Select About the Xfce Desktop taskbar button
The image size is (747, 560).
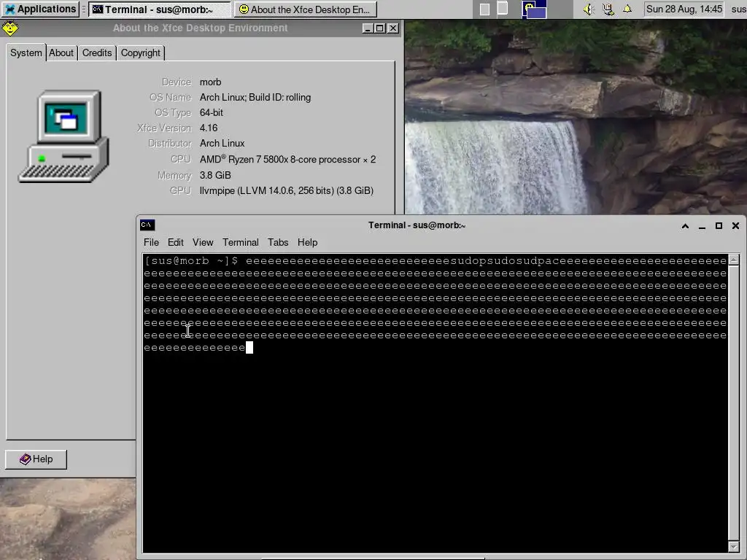click(305, 9)
